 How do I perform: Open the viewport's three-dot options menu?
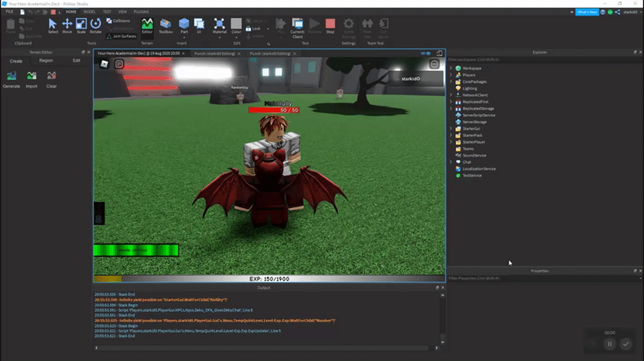(434, 64)
